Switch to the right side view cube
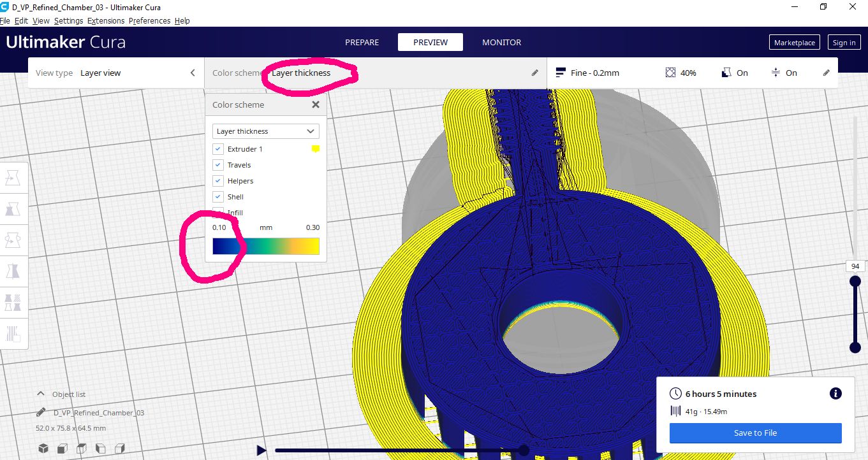The width and height of the screenshot is (868, 460). click(x=119, y=449)
